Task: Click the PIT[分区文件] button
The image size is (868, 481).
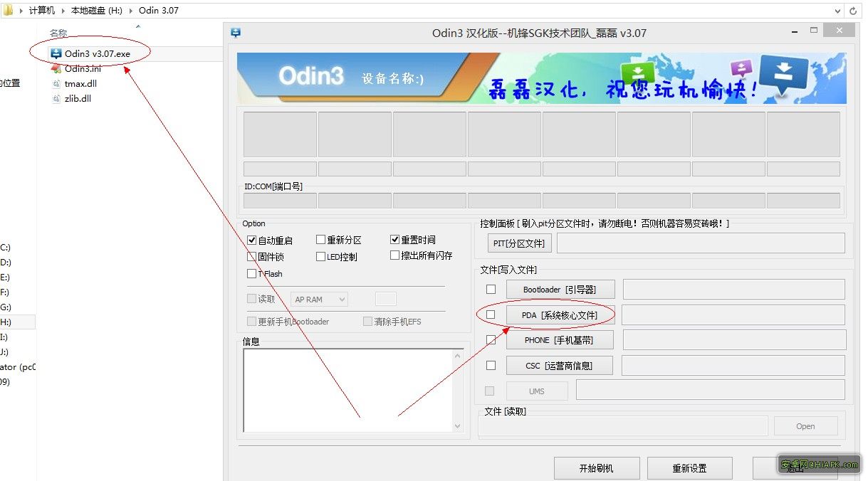Action: 519,243
